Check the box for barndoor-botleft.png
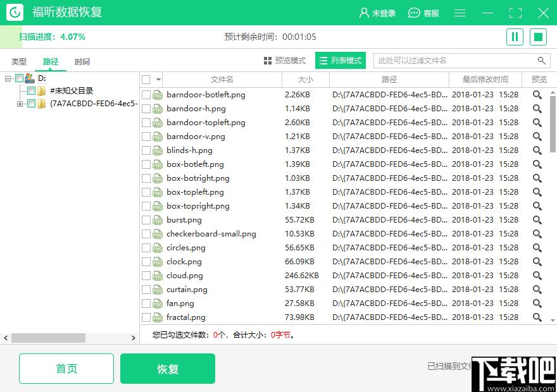The image size is (557, 392). coord(146,95)
